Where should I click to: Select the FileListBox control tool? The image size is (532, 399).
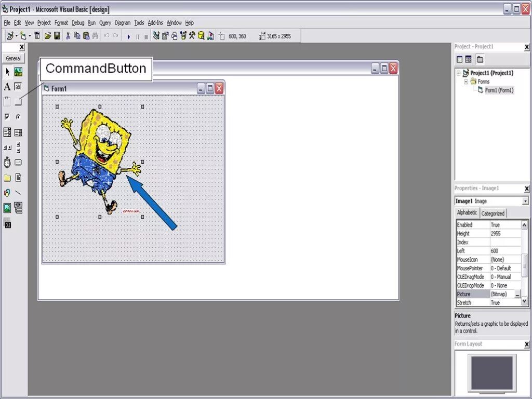click(x=18, y=178)
